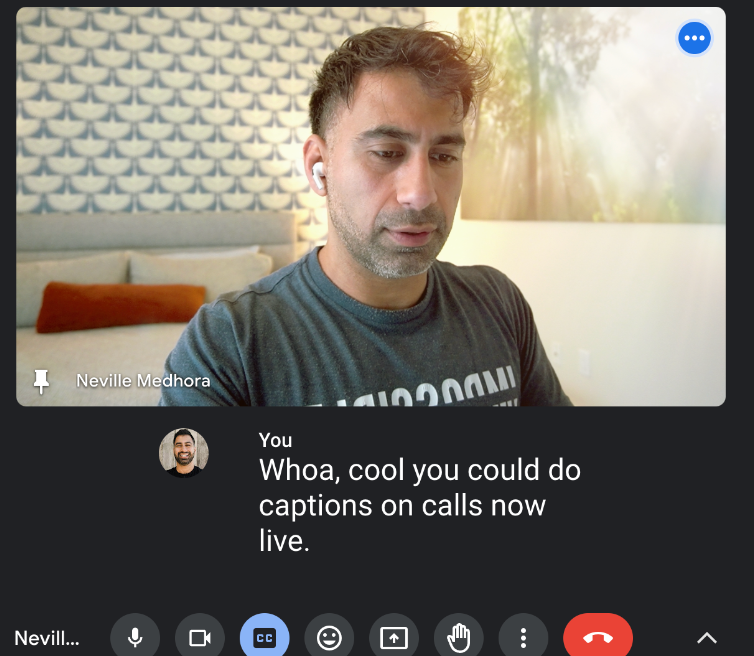Image resolution: width=754 pixels, height=656 pixels.
Task: Expand the panel with the chevron arrow
Action: click(x=707, y=638)
